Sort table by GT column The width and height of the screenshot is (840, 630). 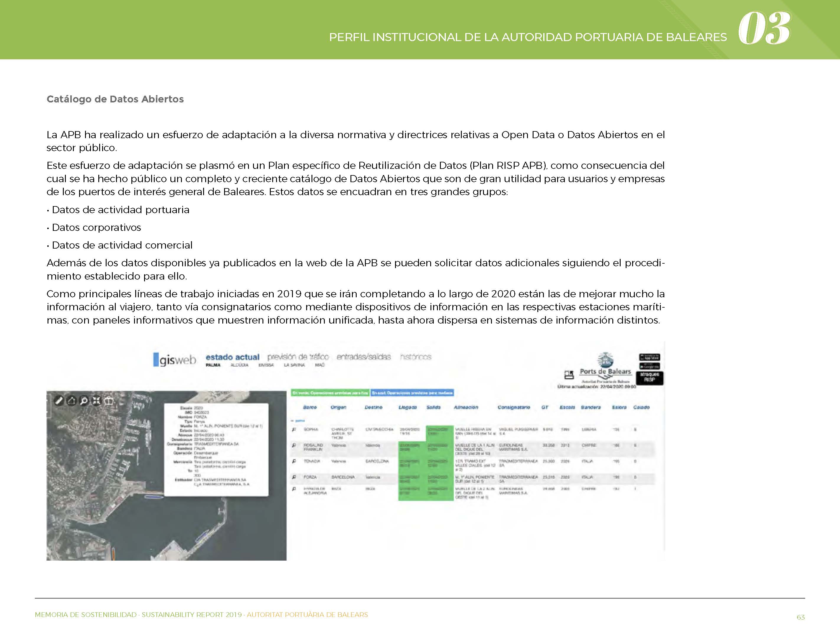tap(545, 407)
